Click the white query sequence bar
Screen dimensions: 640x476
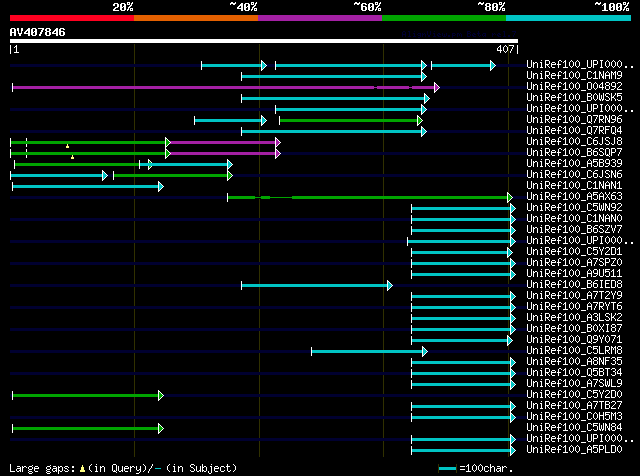[264, 41]
